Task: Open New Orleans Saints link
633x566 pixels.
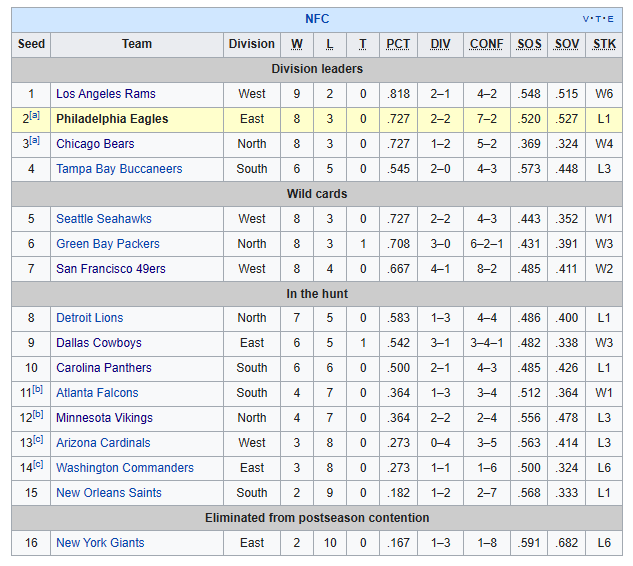Action: 109,493
